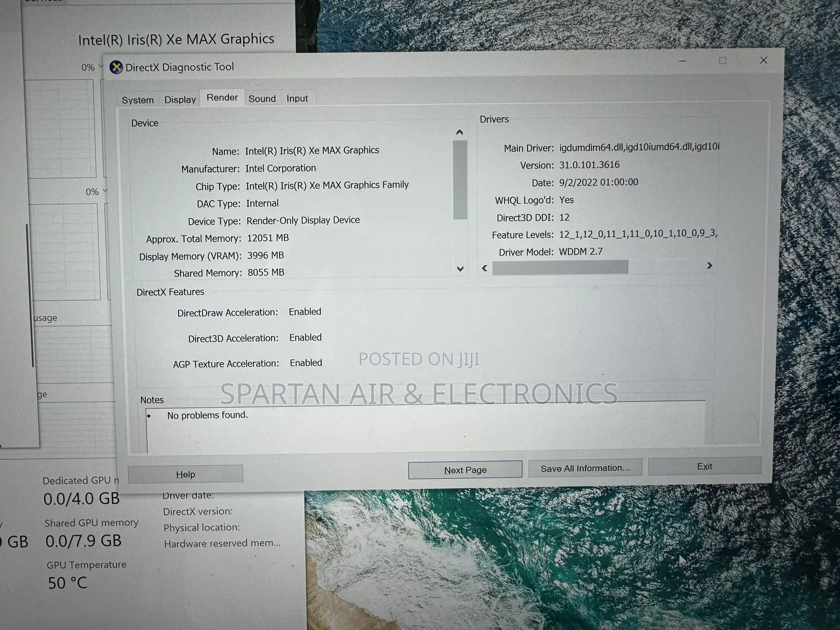Click the 3996 MB VRAM value
840x630 pixels.
pyautogui.click(x=266, y=255)
